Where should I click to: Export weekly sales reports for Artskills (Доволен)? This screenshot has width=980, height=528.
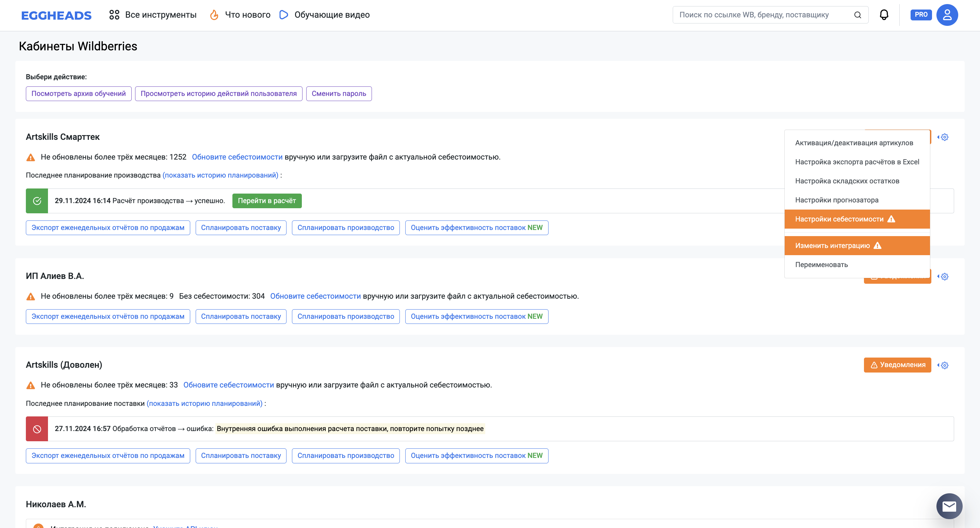108,456
